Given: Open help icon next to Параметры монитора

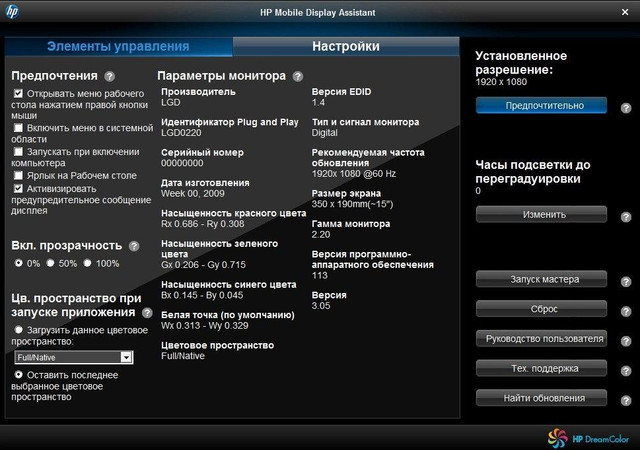Looking at the screenshot, I should click(x=298, y=76).
